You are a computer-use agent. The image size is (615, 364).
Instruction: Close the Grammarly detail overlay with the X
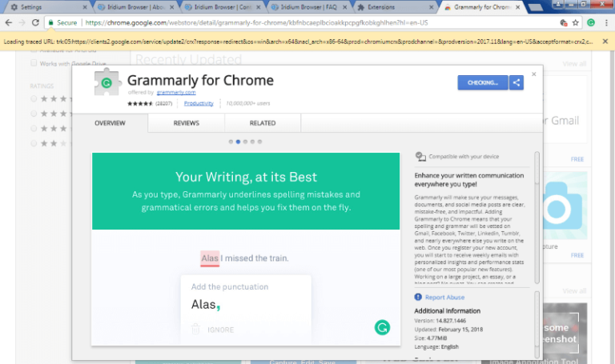point(534,74)
